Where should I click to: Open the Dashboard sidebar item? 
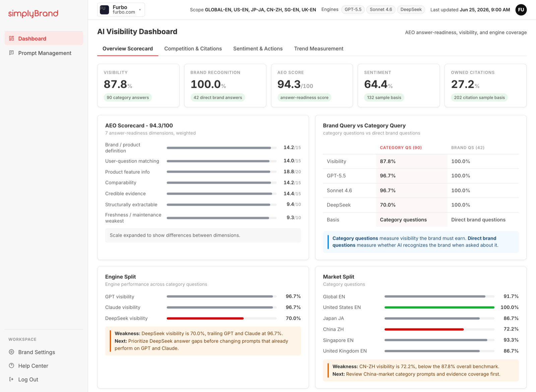point(44,38)
